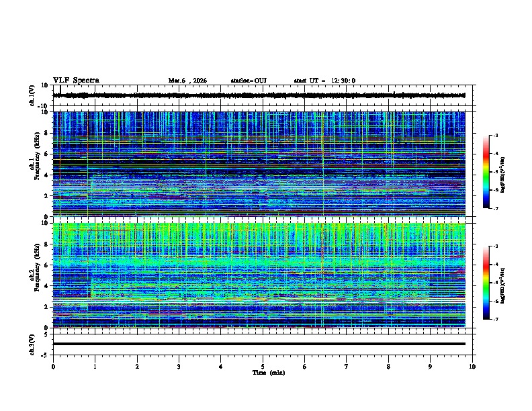Click the ch.1 spectrogram panel

(x=259, y=164)
